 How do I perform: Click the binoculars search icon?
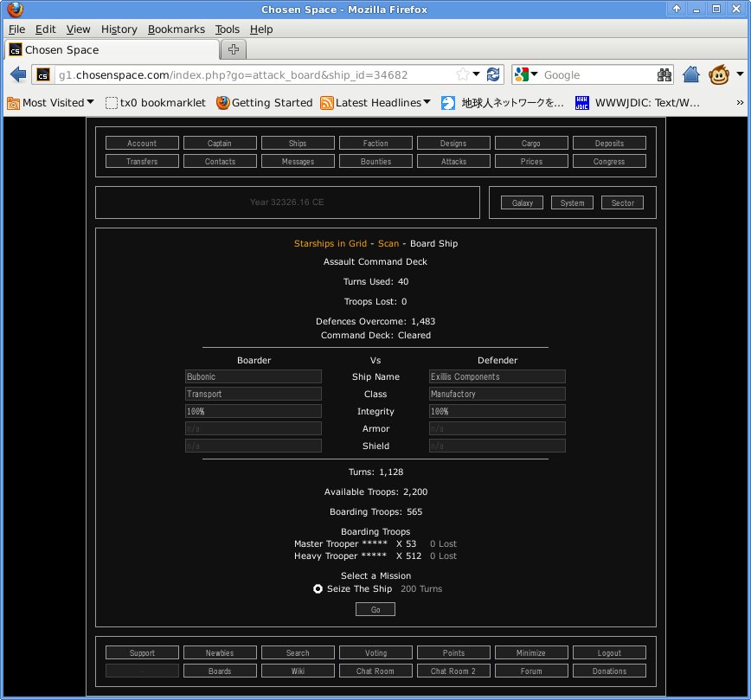coord(664,75)
